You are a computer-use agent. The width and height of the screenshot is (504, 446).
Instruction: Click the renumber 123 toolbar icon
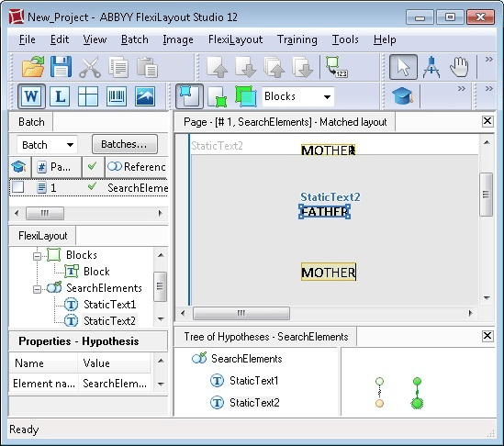(336, 67)
